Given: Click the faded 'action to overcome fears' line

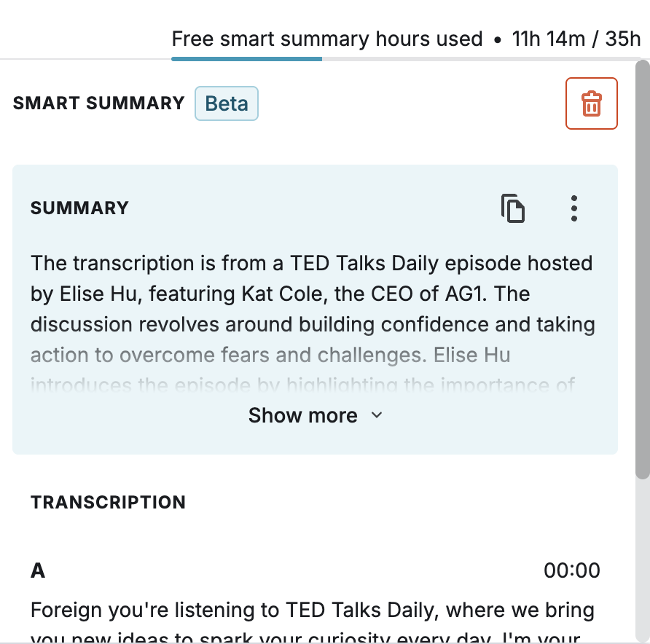Looking at the screenshot, I should point(270,356).
